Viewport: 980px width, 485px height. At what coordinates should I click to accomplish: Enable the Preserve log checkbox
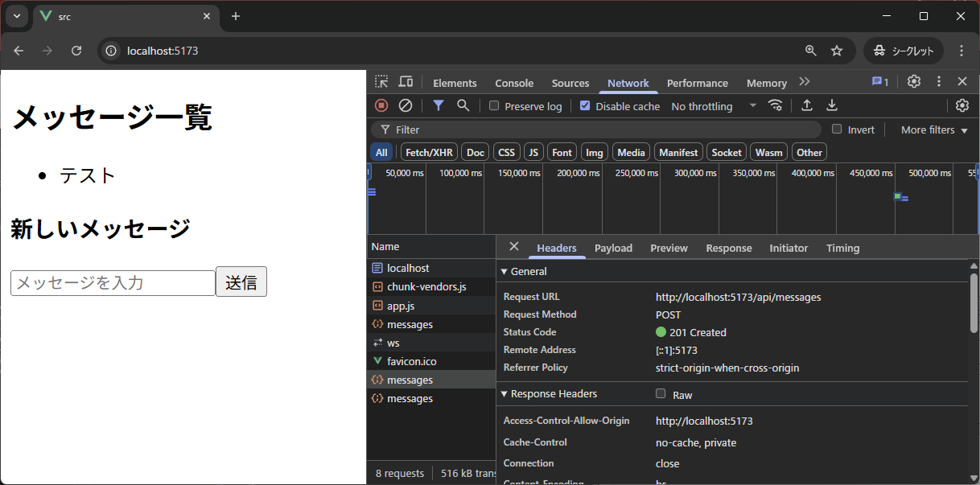(494, 105)
